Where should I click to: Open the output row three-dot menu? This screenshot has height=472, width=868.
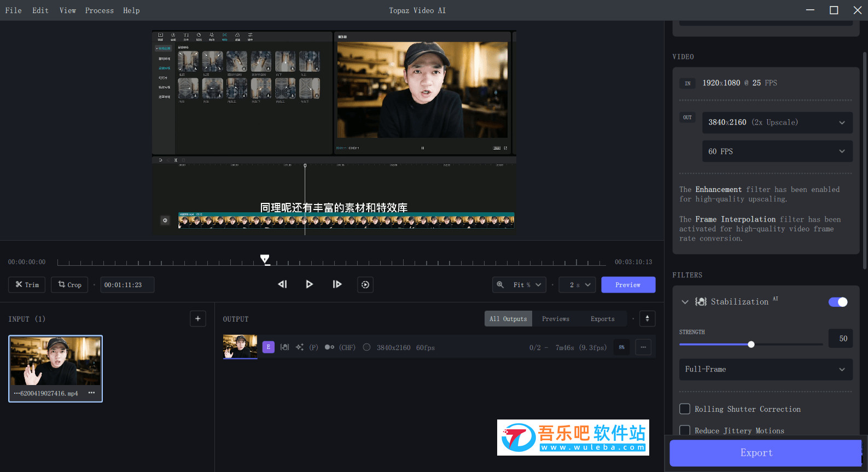point(644,347)
